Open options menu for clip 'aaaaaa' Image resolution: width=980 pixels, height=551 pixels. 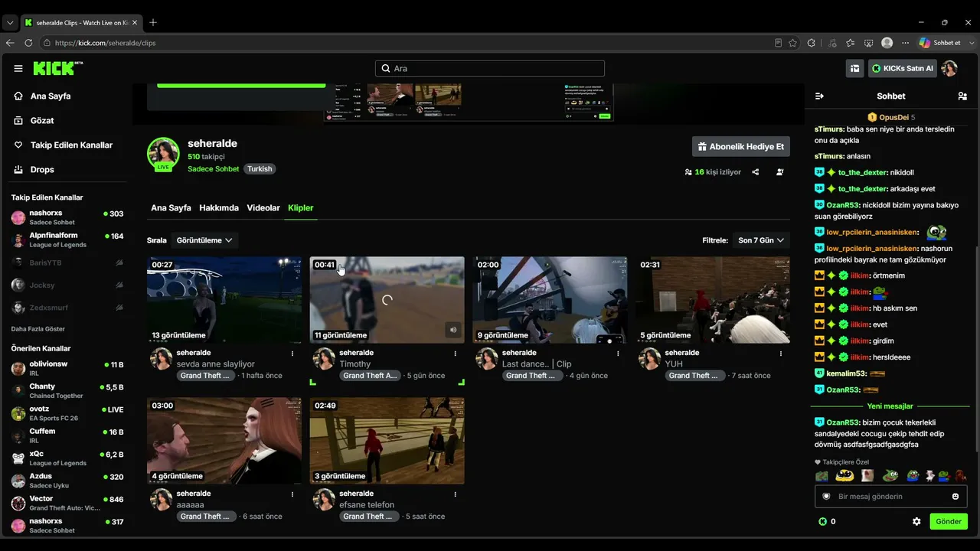coord(292,494)
